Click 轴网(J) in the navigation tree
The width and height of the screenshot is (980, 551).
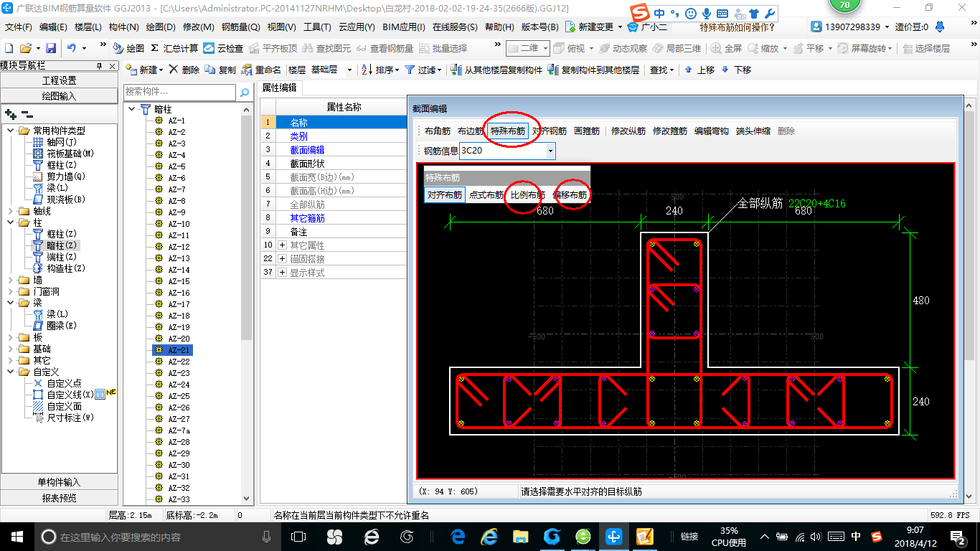pyautogui.click(x=62, y=142)
